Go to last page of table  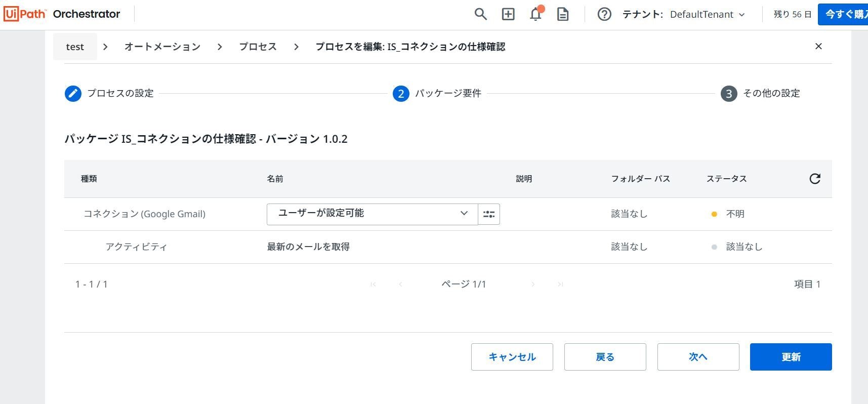click(560, 285)
